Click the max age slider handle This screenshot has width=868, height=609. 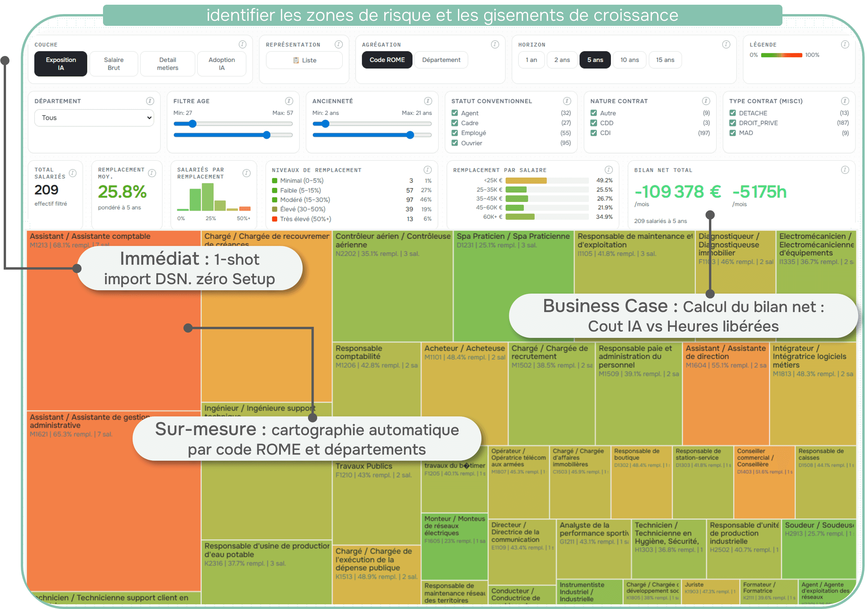tap(266, 135)
